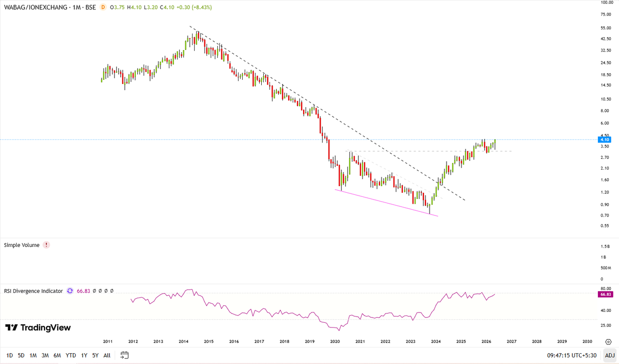Click the 80.00 RSI scale label
The image size is (619, 364).
606,289
